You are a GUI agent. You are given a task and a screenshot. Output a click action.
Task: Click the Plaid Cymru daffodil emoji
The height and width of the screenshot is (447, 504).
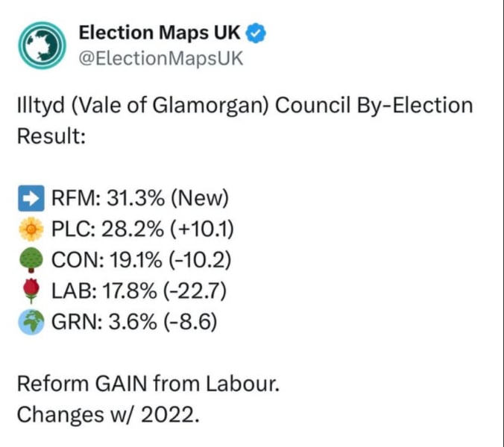[x=29, y=229]
